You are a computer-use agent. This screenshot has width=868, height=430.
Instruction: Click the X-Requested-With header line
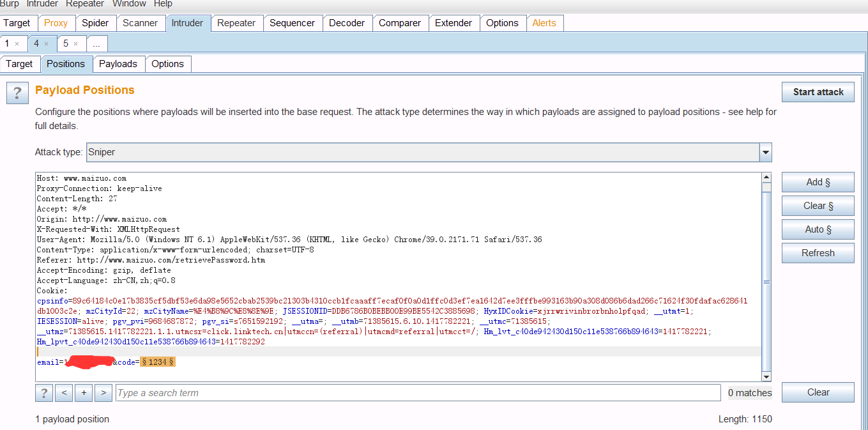point(109,229)
